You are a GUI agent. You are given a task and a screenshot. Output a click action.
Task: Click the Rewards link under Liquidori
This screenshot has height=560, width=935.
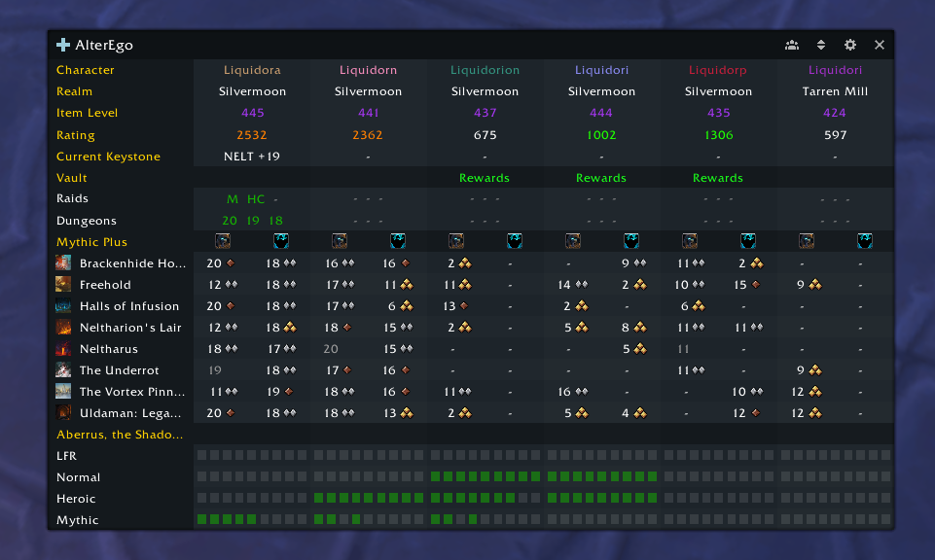point(600,177)
